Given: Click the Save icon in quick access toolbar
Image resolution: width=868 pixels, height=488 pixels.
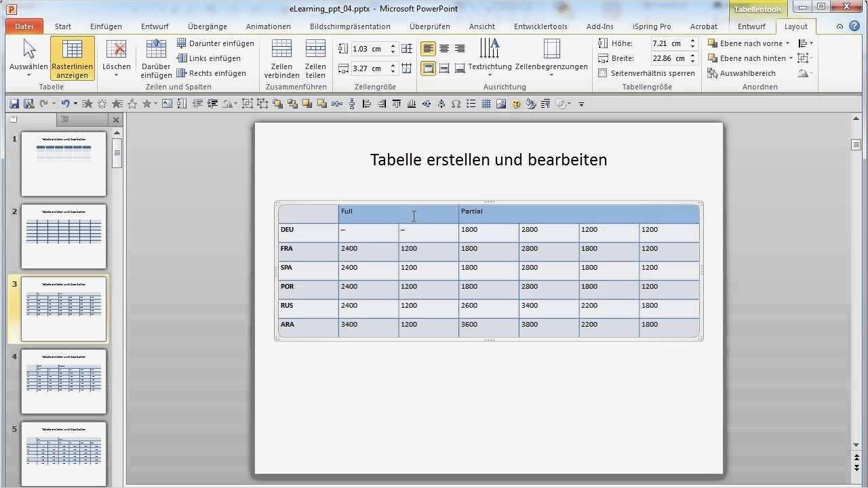Looking at the screenshot, I should 14,103.
